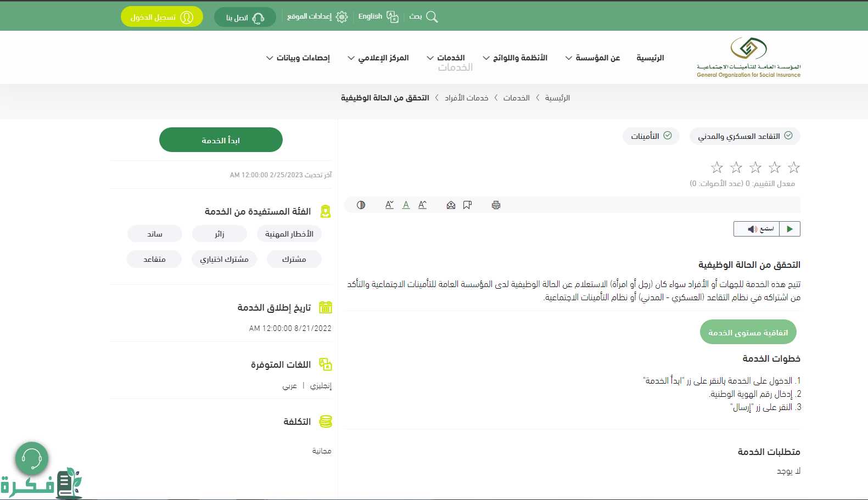The width and height of the screenshot is (868, 500).
Task: Increase font size with A-up icon
Action: click(422, 205)
